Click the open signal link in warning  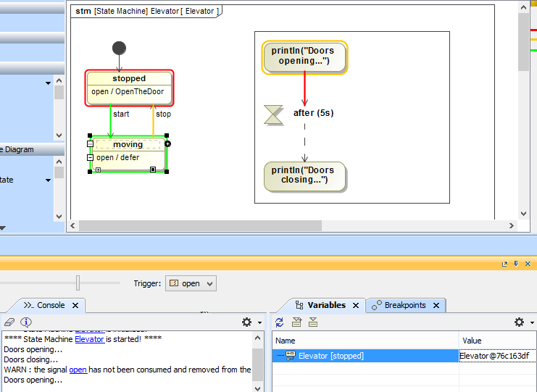(x=78, y=370)
